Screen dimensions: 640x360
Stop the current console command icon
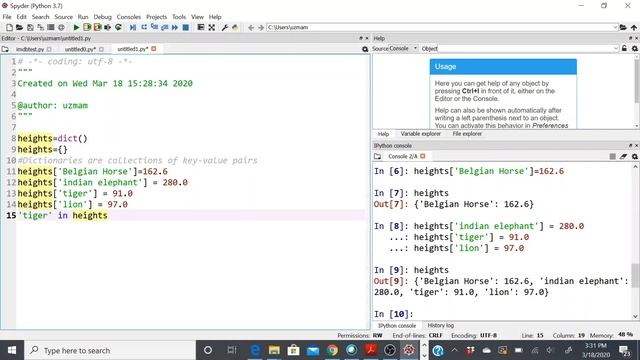pyautogui.click(x=612, y=156)
